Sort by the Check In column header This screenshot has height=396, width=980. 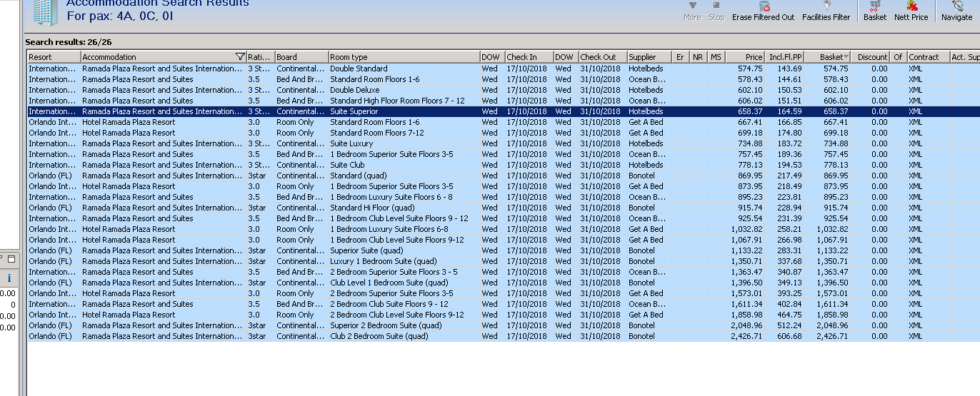click(x=529, y=57)
